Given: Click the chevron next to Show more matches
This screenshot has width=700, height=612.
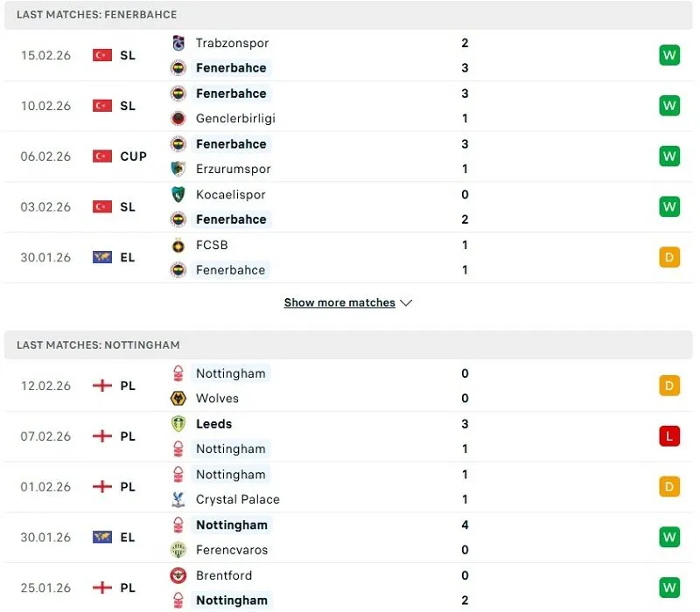Looking at the screenshot, I should pyautogui.click(x=405, y=302).
